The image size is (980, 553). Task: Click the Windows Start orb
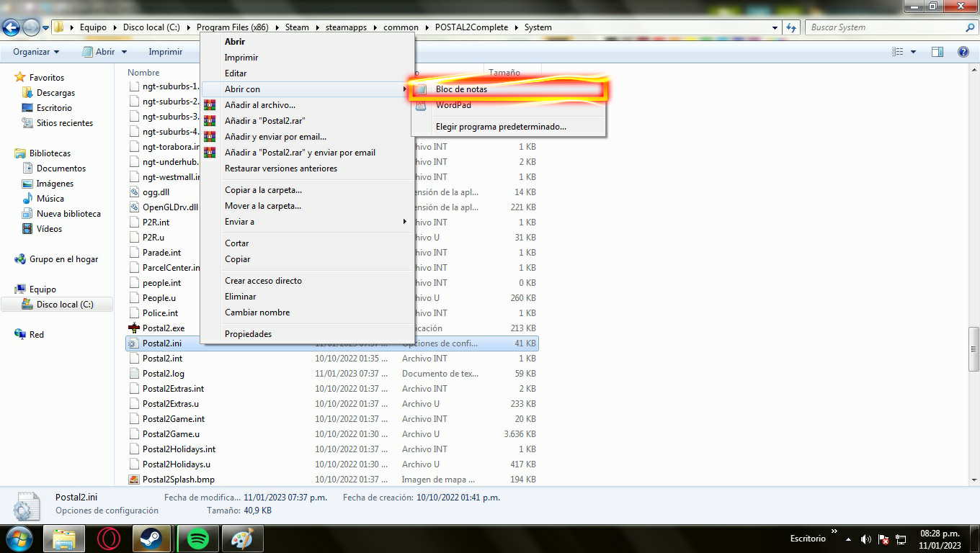[19, 539]
